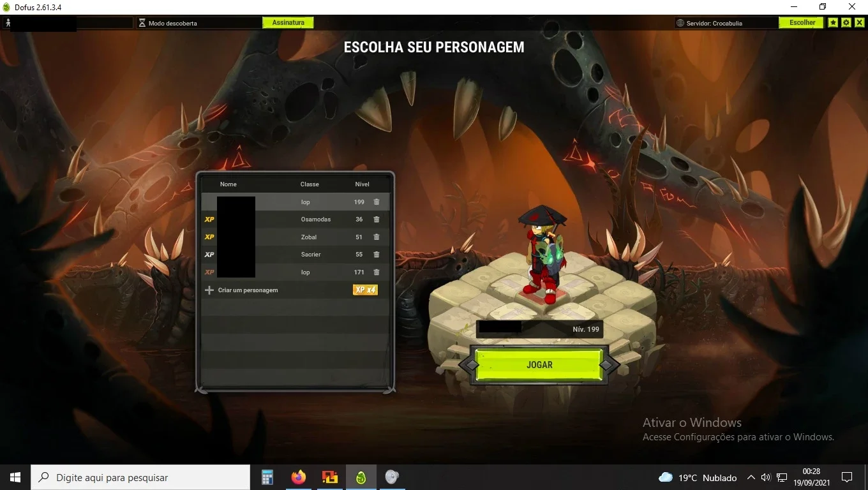Click the plus icon to create a character
Image resolution: width=868 pixels, height=490 pixels.
(209, 290)
